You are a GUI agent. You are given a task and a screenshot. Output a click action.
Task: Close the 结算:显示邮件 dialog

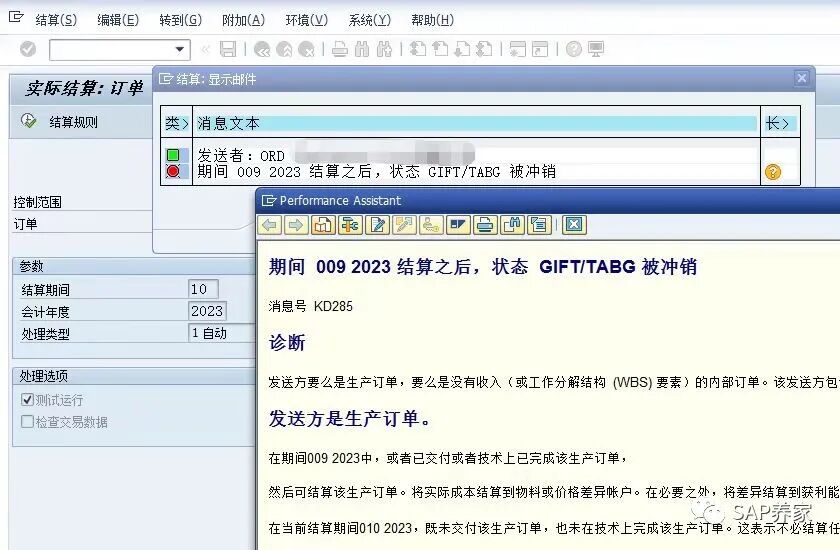pyautogui.click(x=801, y=78)
